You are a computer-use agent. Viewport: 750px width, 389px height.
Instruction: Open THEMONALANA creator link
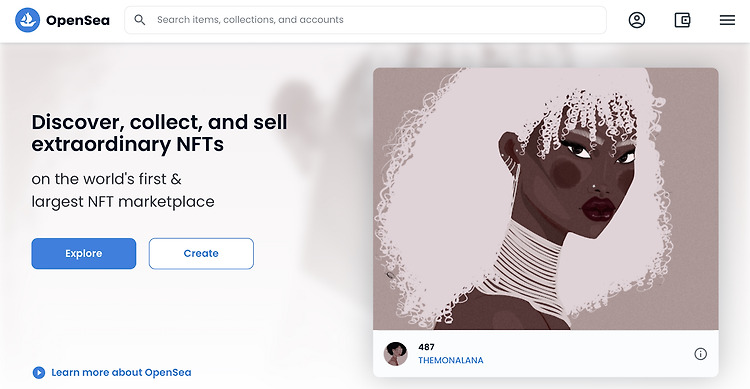click(451, 360)
